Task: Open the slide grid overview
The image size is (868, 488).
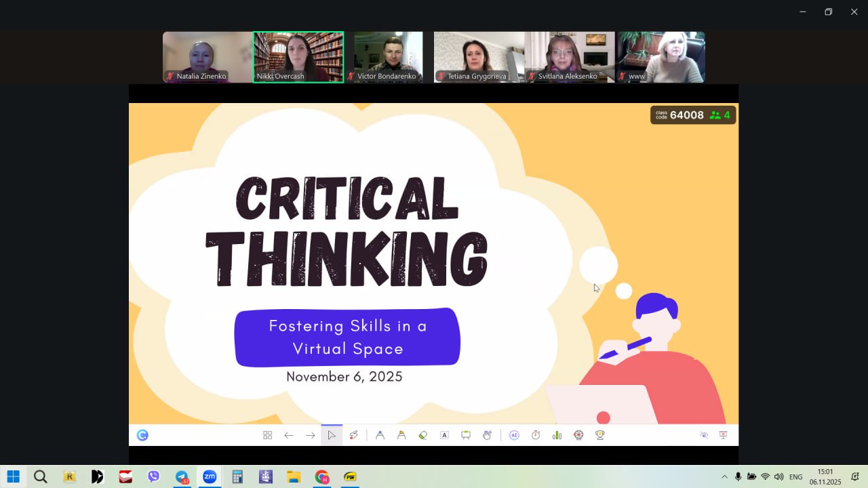Action: pyautogui.click(x=267, y=435)
